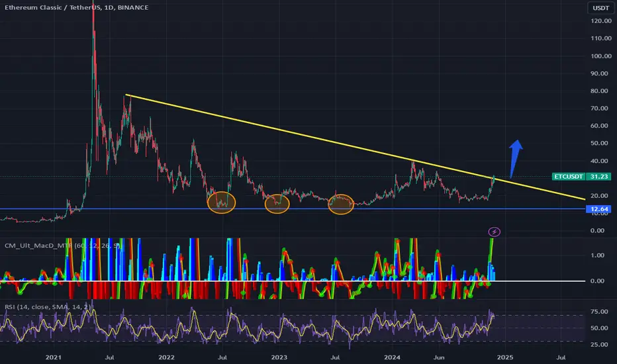Click the Ethereum Classic / TetherUS chart title
Viewport: 617px width, 364px height.
coord(77,7)
